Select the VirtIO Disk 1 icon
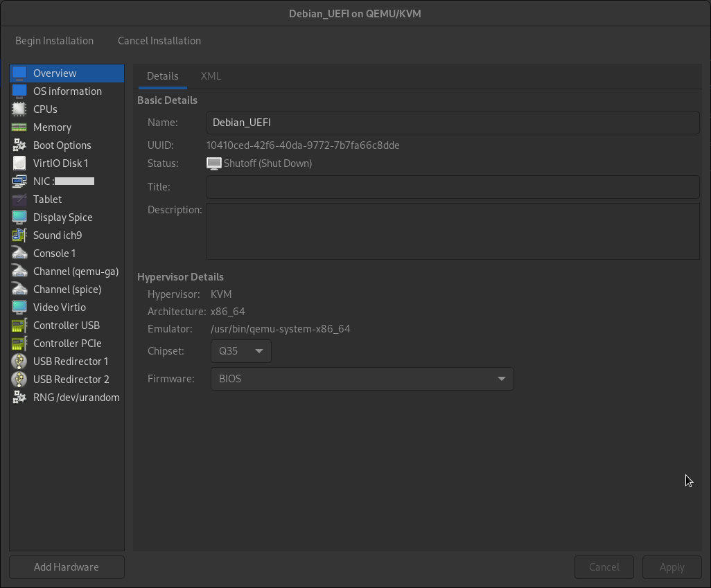Screen dimensions: 711x588 [x=19, y=163]
